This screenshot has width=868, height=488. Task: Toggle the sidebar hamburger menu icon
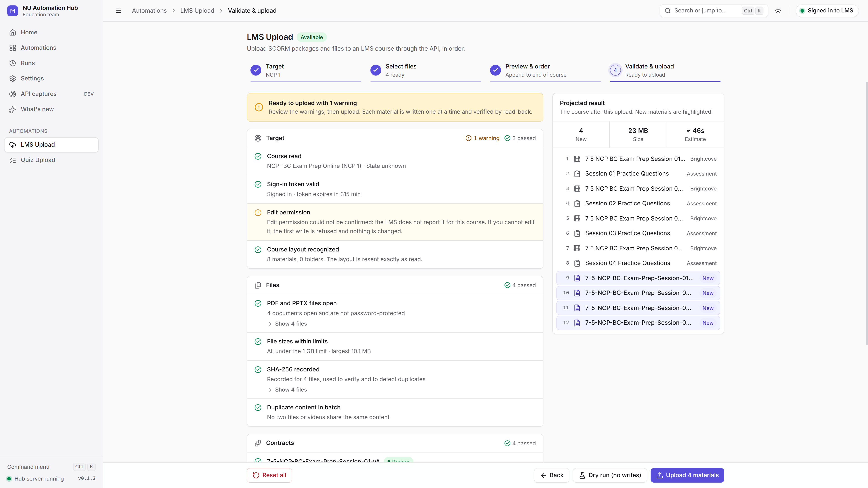point(118,11)
